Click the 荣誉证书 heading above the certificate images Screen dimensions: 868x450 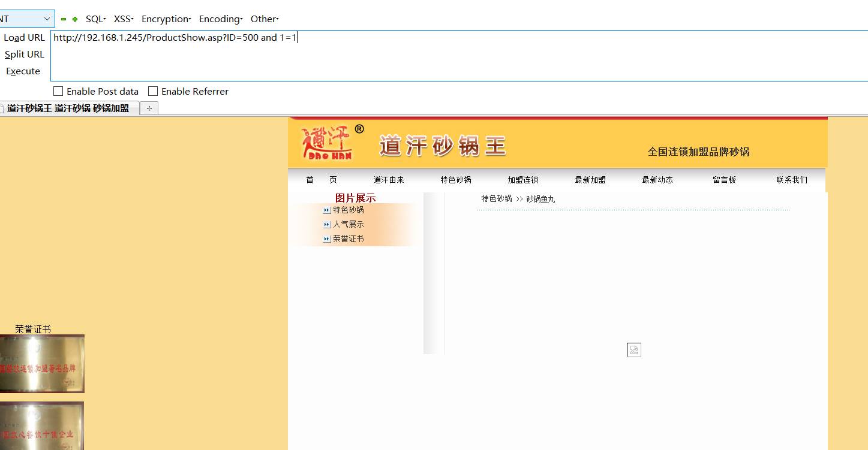[33, 329]
